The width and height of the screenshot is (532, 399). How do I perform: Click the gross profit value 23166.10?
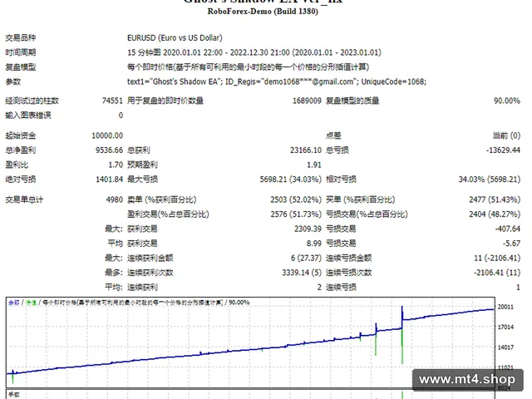[306, 150]
